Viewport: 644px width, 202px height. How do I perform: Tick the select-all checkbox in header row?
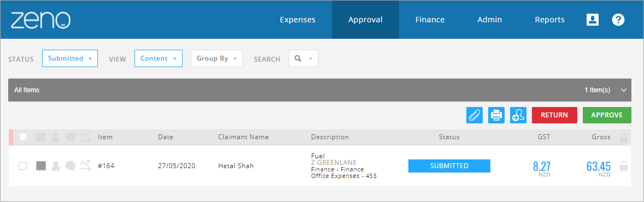coord(23,137)
